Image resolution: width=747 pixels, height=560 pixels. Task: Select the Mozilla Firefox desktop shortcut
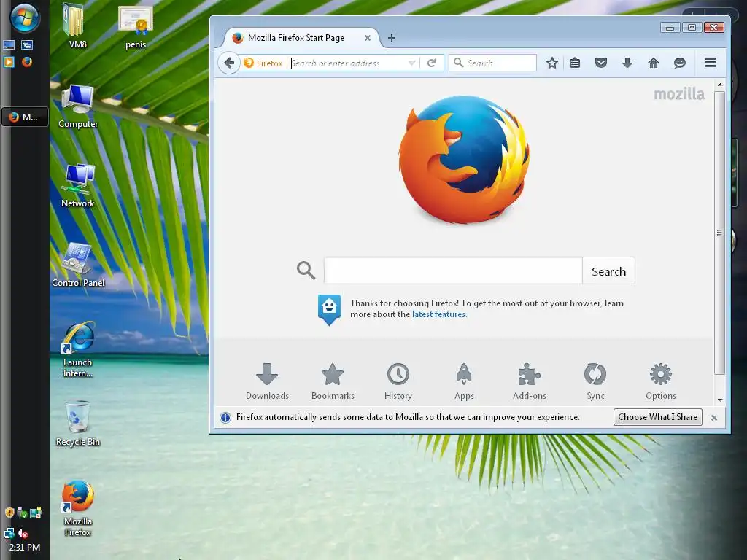pos(77,508)
